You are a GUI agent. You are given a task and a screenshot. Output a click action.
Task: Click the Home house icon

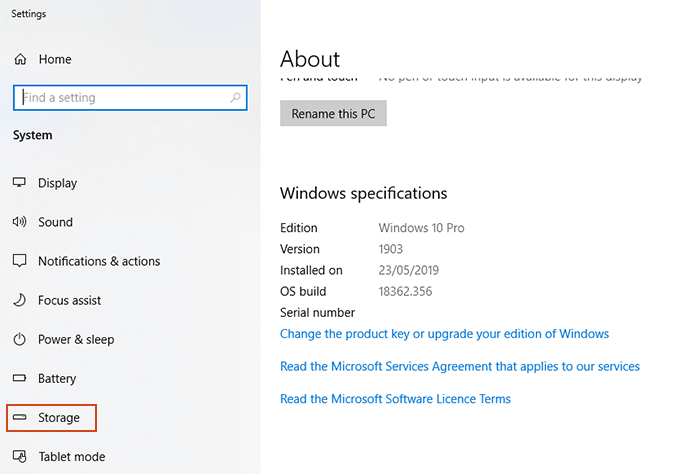[x=19, y=60]
